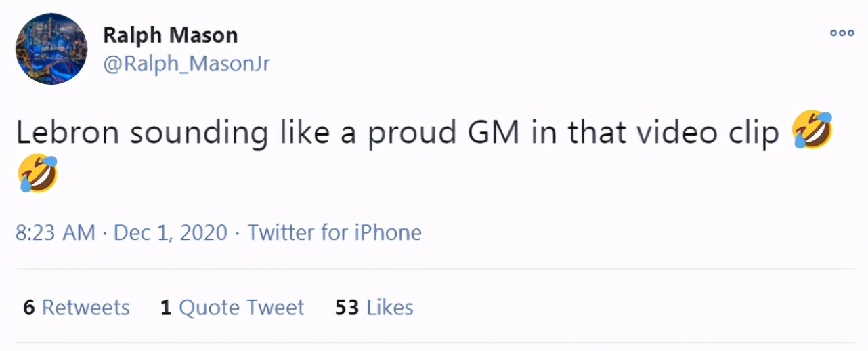Open the Twitter for iPhone source link
Image resolution: width=868 pixels, height=351 pixels.
[334, 233]
